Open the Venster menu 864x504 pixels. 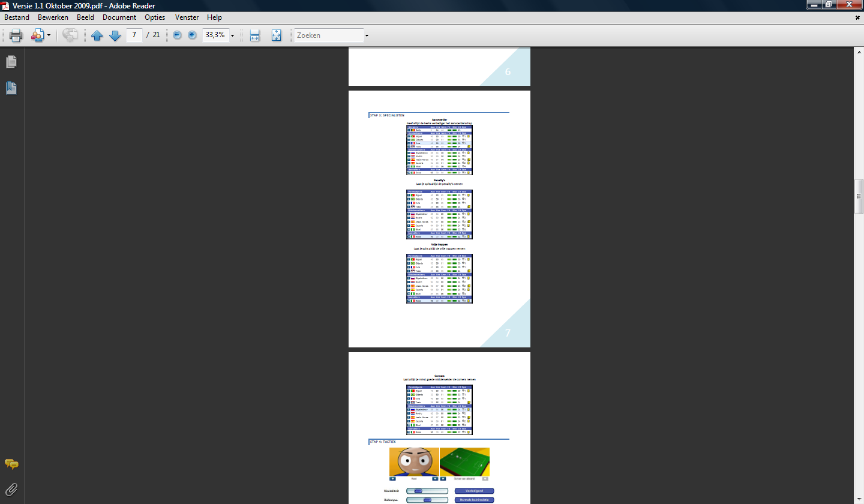pos(187,17)
